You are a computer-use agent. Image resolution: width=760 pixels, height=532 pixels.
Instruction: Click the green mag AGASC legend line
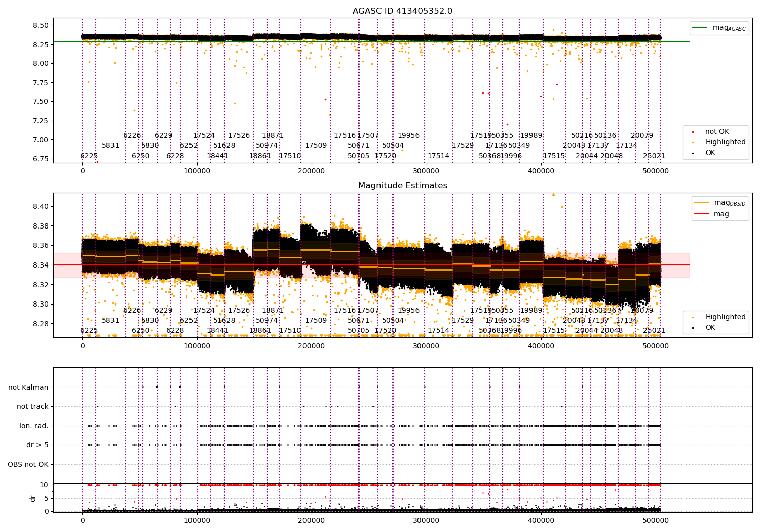(x=700, y=28)
